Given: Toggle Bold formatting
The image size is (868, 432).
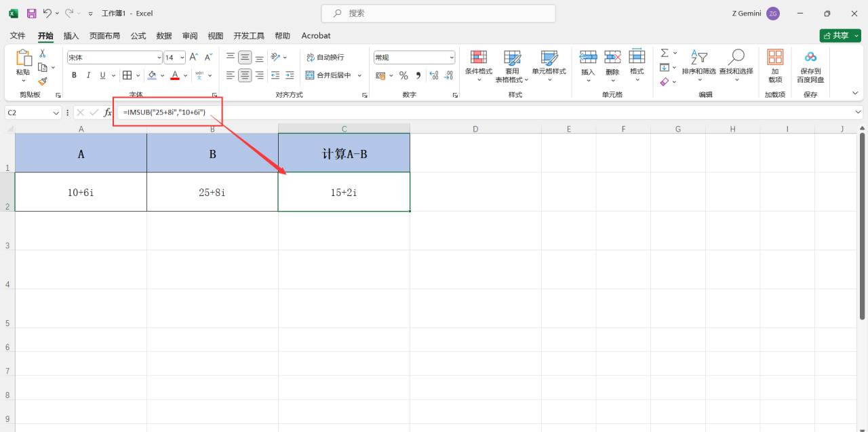Looking at the screenshot, I should (74, 75).
